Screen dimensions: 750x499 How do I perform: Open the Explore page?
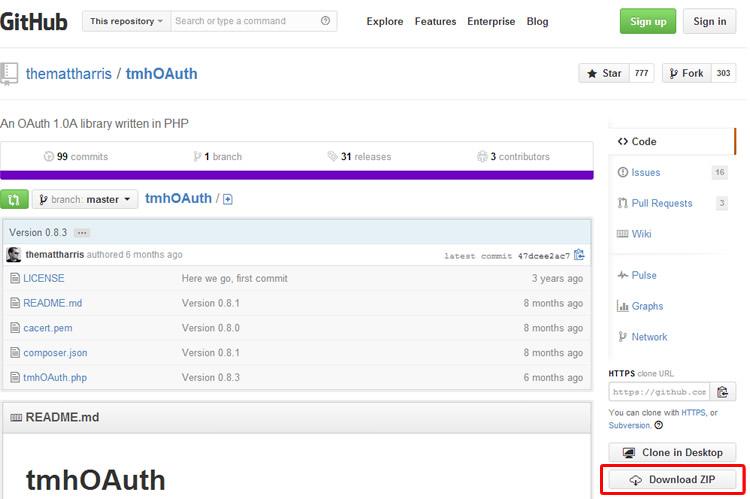[385, 22]
